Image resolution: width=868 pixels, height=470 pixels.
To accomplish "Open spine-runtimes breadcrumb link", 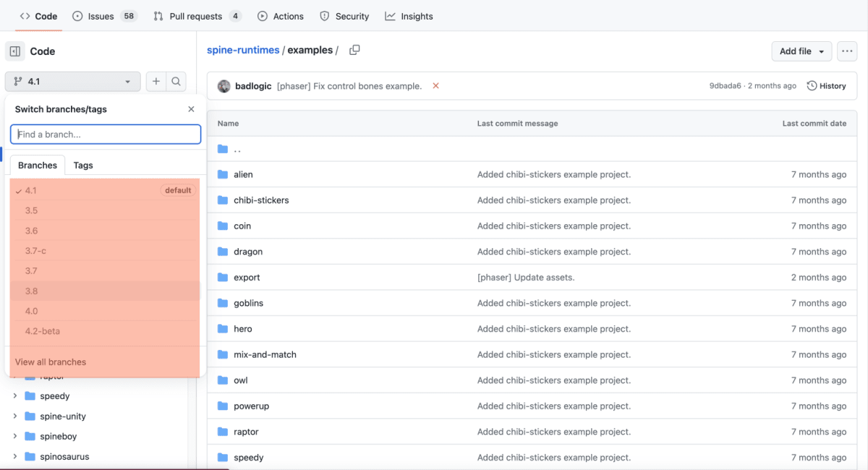I will 243,50.
